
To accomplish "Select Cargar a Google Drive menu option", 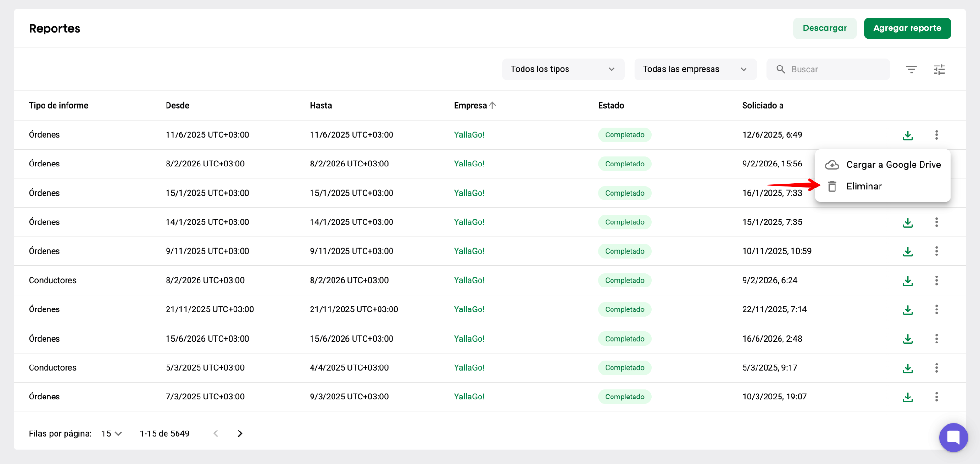I will point(882,165).
